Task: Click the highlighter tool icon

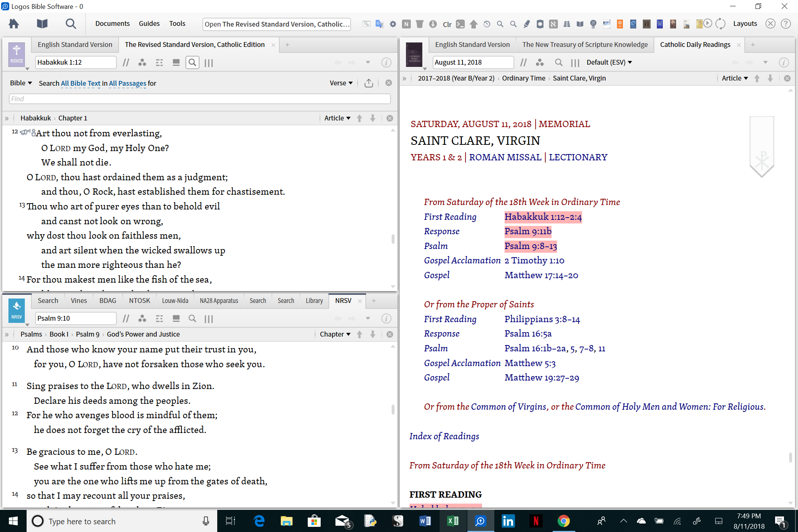Action: point(527,24)
